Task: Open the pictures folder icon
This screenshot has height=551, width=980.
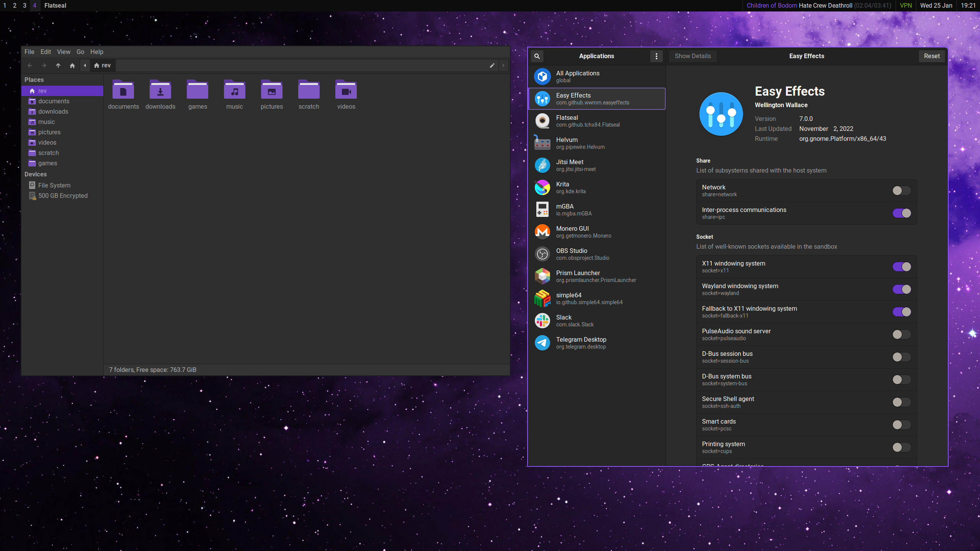Action: pyautogui.click(x=272, y=90)
